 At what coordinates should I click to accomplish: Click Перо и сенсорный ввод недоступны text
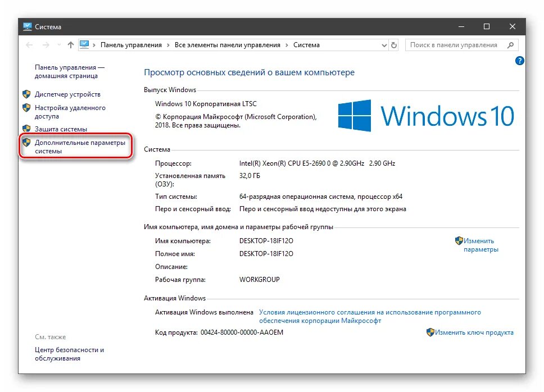point(323,209)
